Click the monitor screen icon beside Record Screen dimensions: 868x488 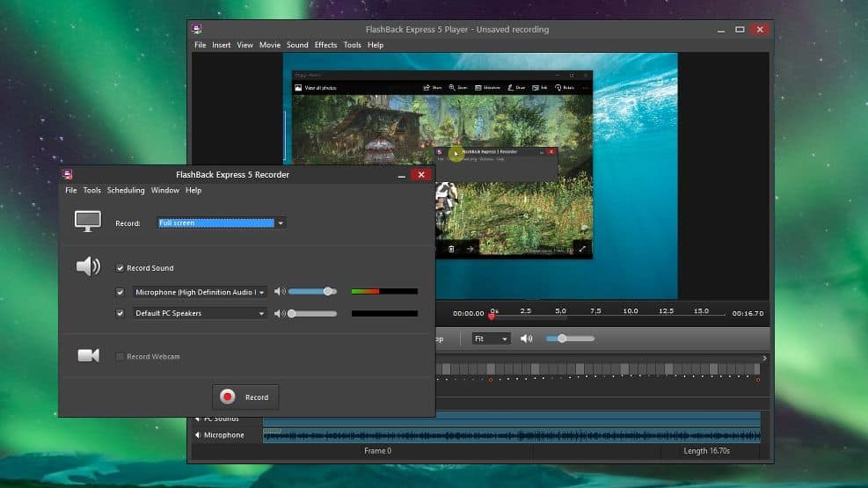pyautogui.click(x=87, y=222)
